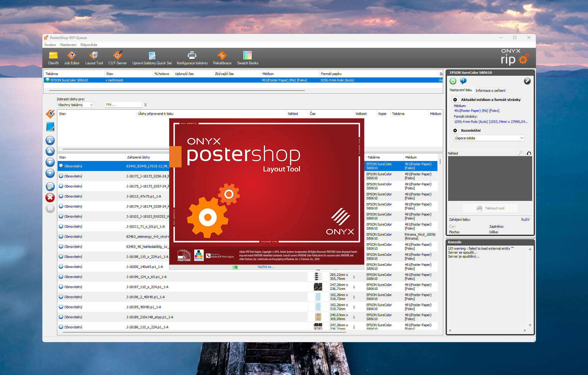Switch to Nastavení tisku tab
Screen dimensions: 588x375
(x=461, y=90)
